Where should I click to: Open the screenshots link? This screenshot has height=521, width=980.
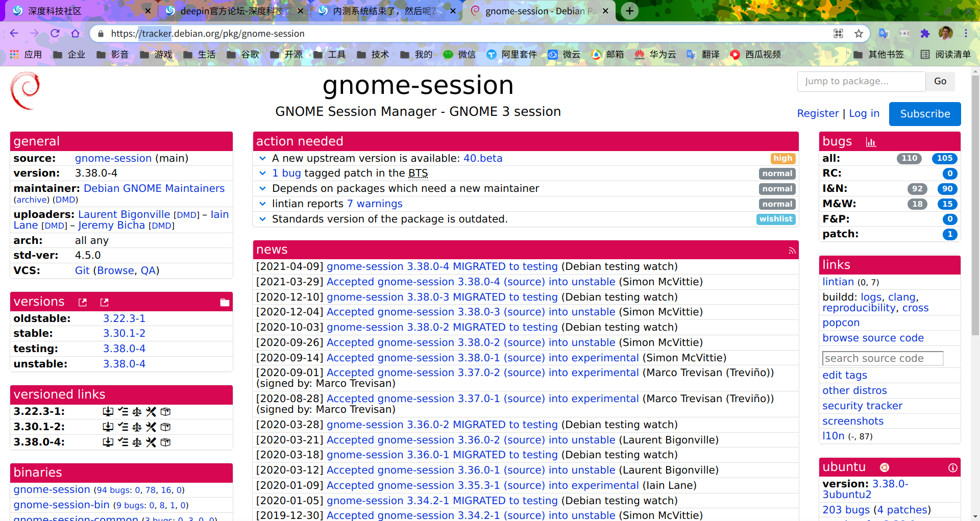(x=853, y=421)
